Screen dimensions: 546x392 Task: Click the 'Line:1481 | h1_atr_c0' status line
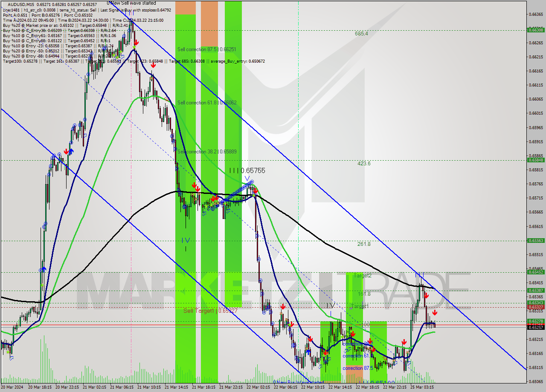[87, 10]
